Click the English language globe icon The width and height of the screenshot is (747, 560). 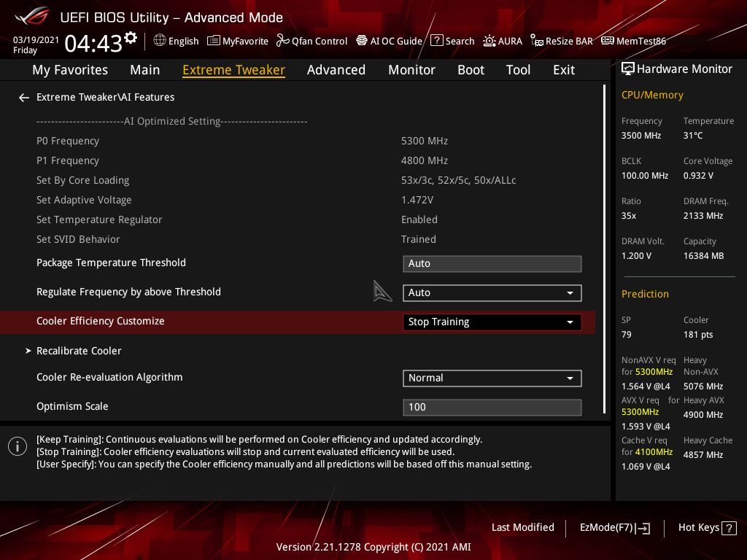(160, 41)
